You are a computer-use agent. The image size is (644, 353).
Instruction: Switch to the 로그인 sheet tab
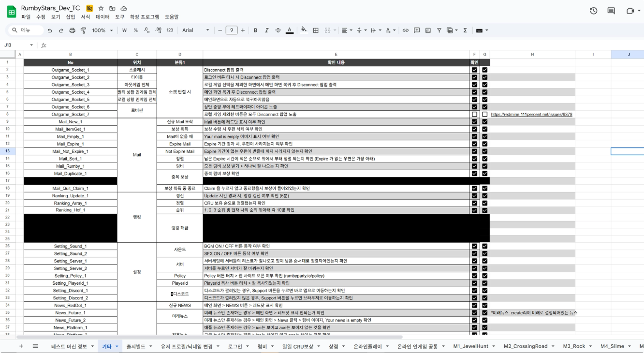click(235, 346)
